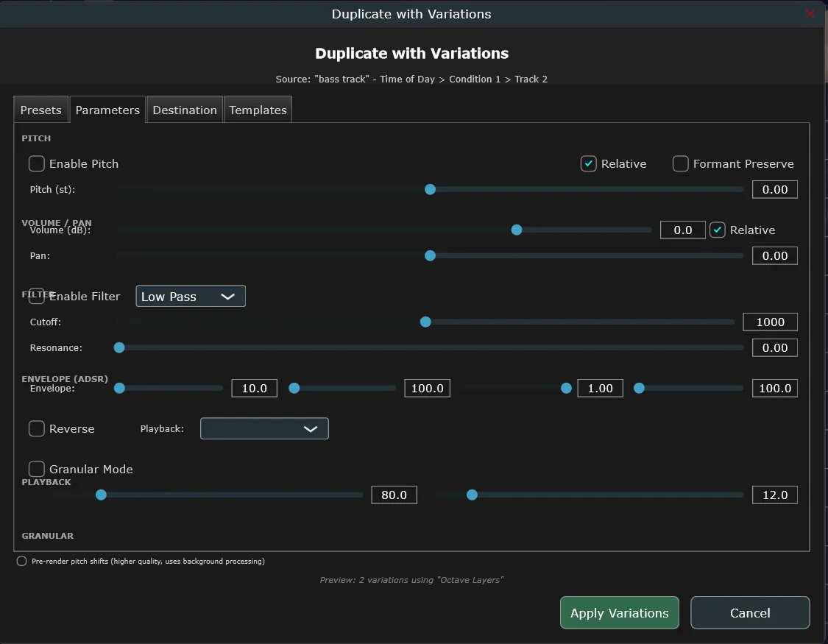Turn on Granular Mode
This screenshot has width=828, height=644.
tap(37, 469)
